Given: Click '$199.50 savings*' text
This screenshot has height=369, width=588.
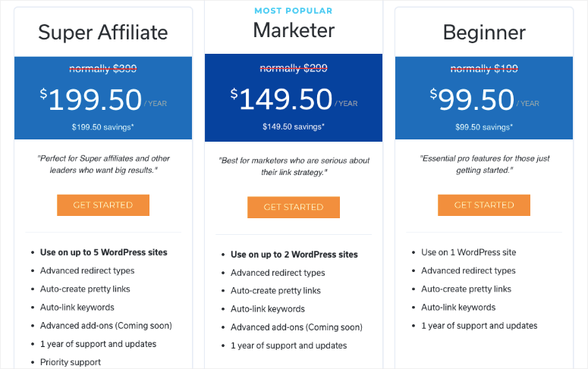Looking at the screenshot, I should point(103,127).
